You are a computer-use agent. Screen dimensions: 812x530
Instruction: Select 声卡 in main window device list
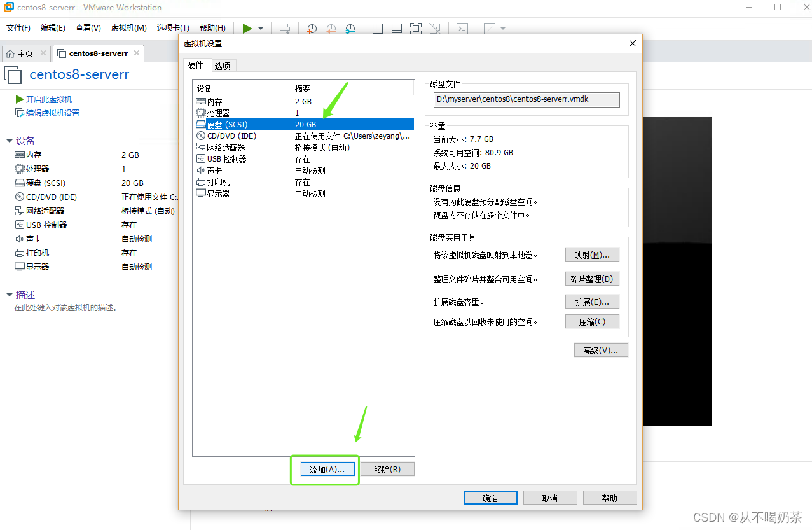[95, 239]
